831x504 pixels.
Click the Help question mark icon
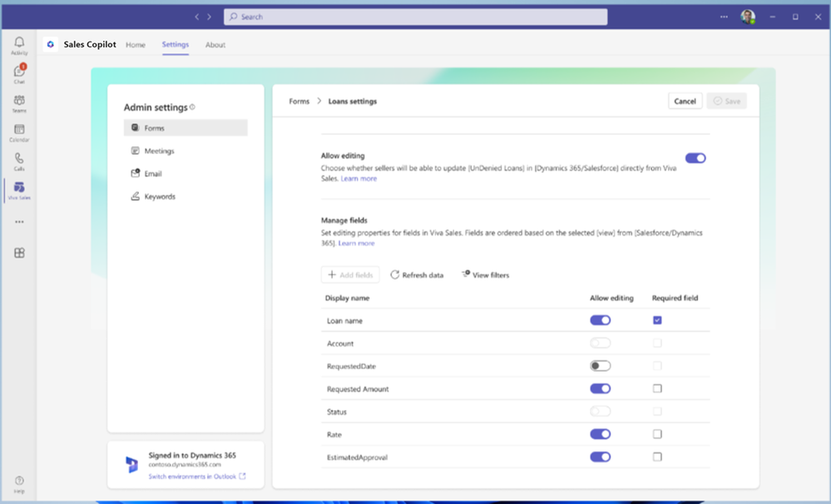pos(19,481)
